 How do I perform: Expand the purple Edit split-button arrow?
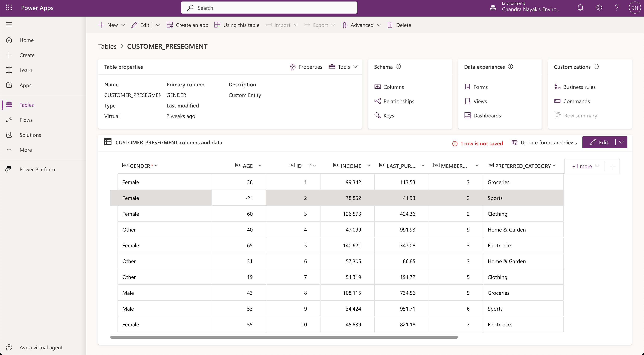coord(621,142)
